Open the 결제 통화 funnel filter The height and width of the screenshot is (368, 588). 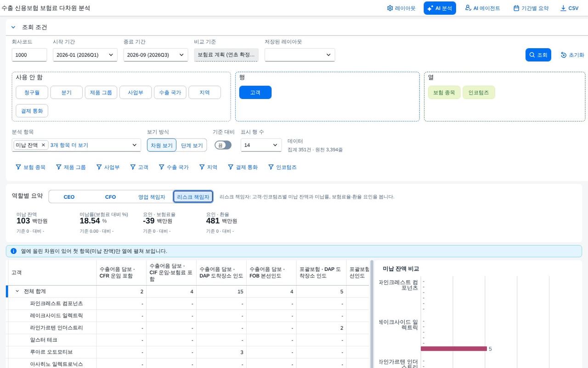click(x=243, y=167)
